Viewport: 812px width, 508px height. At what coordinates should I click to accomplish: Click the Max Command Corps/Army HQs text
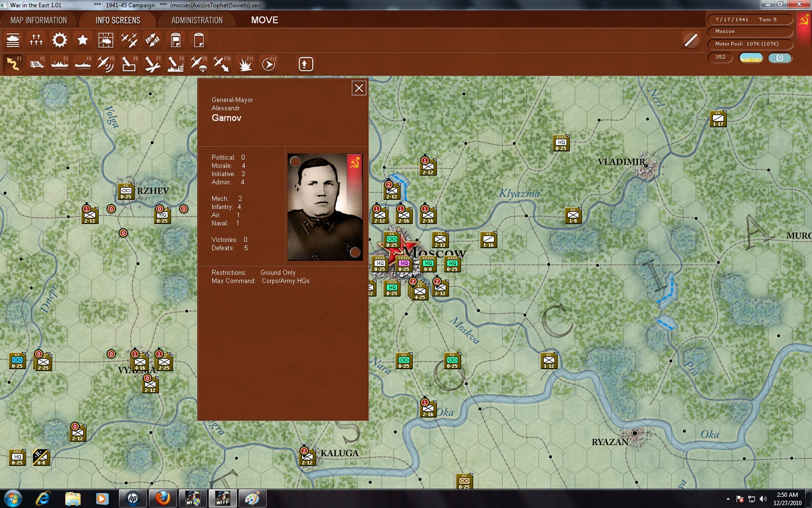point(261,281)
